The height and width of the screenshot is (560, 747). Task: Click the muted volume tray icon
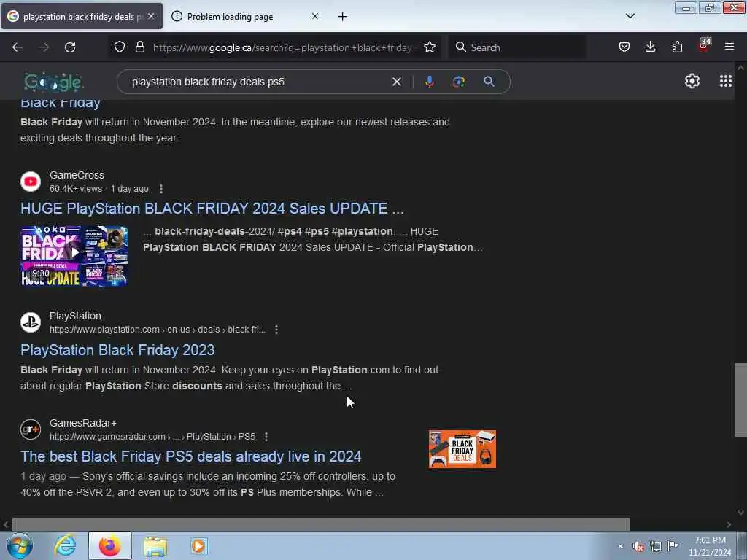coord(638,547)
